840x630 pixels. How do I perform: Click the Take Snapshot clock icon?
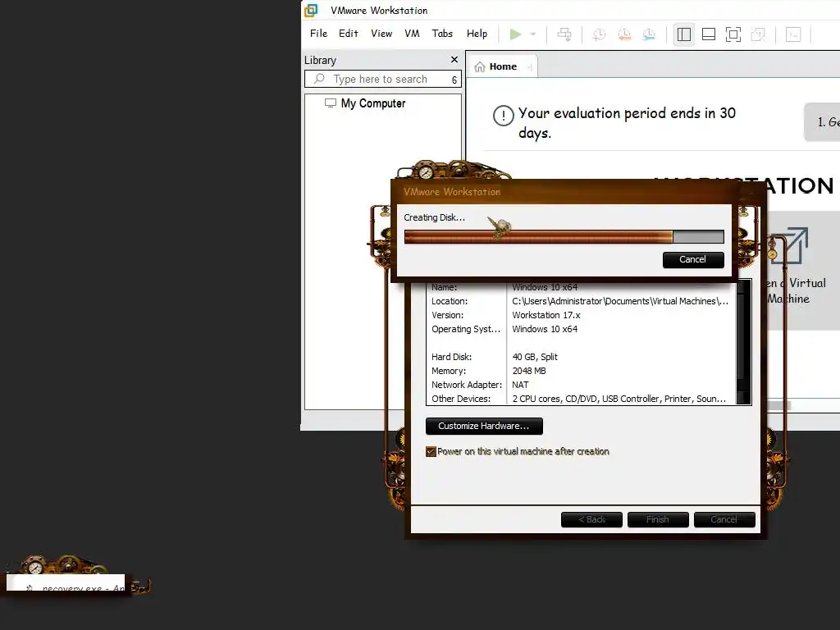tap(599, 34)
